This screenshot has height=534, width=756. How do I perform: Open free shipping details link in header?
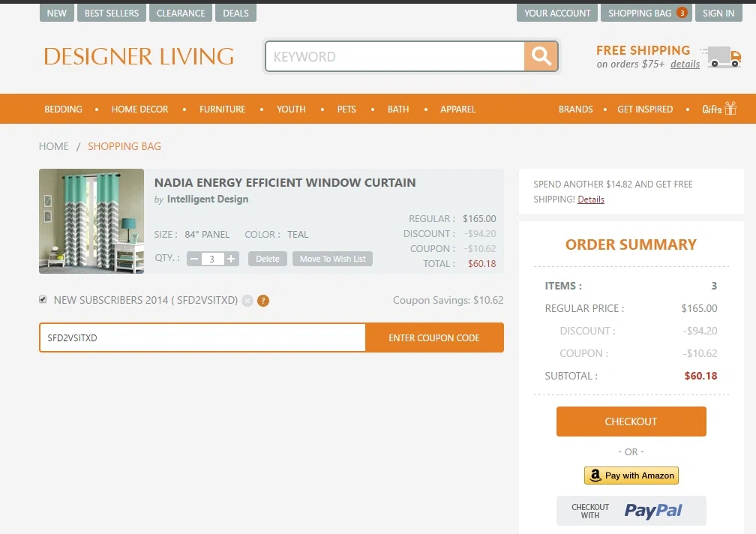685,64
